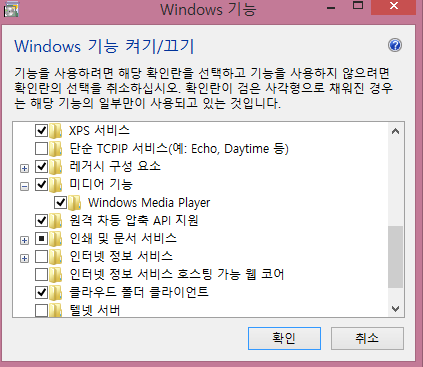The width and height of the screenshot is (423, 367).
Task: Check 인터넷 정보 서비스 호스팅 가능 웹 코어 box
Action: pos(41,274)
